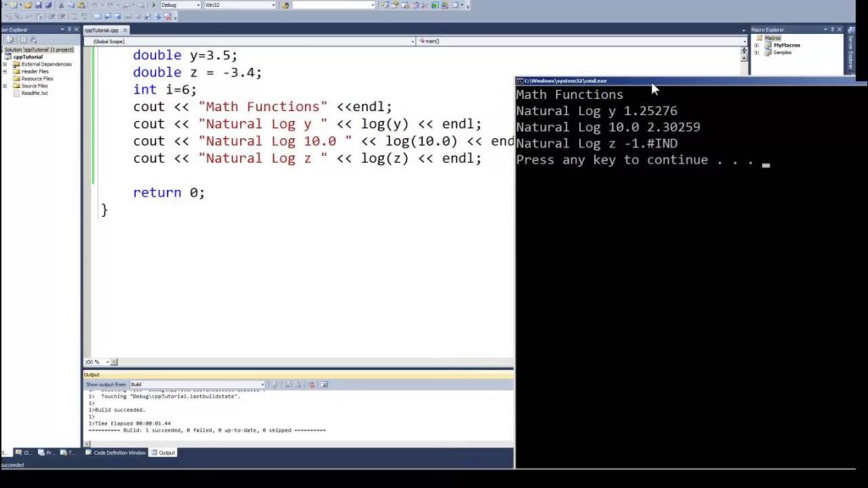Image resolution: width=868 pixels, height=488 pixels.
Task: Expand the Source Files folder node
Action: pyautogui.click(x=5, y=86)
